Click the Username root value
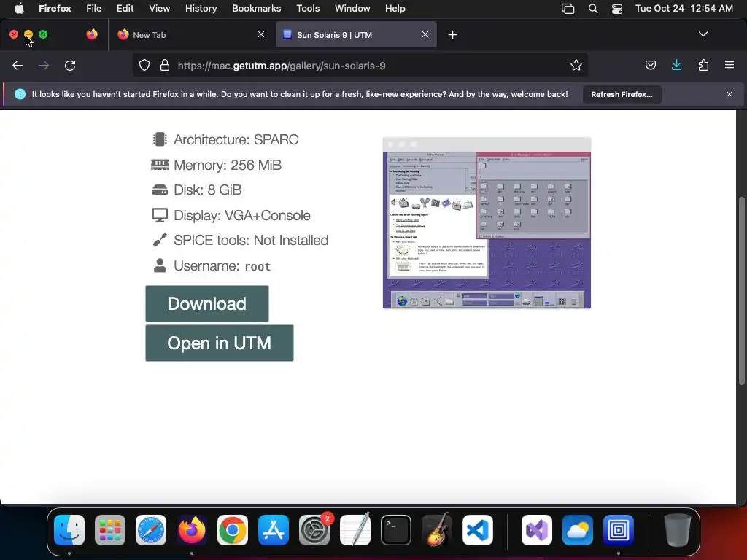This screenshot has height=560, width=747. click(x=258, y=266)
